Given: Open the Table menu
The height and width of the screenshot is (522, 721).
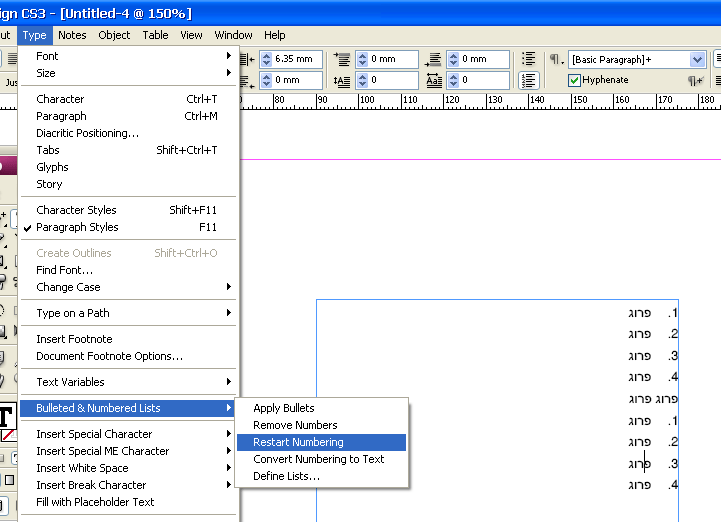Looking at the screenshot, I should pyautogui.click(x=155, y=35).
